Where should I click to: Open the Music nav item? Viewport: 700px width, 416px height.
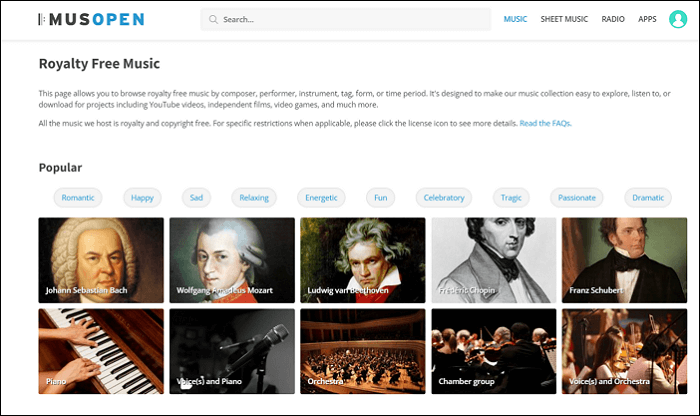[515, 19]
